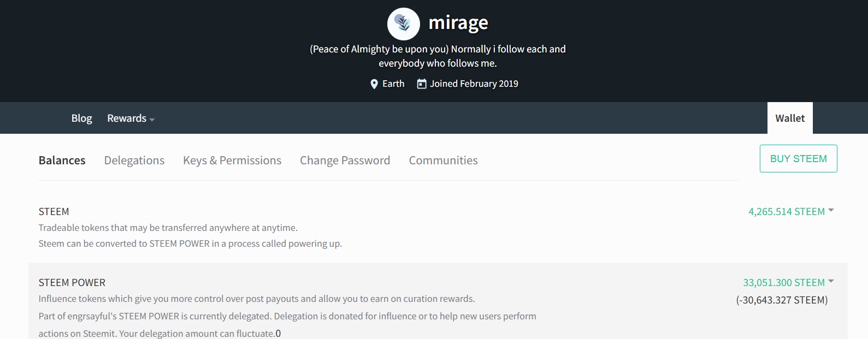View the Communities tab
This screenshot has height=339, width=868.
click(x=443, y=160)
